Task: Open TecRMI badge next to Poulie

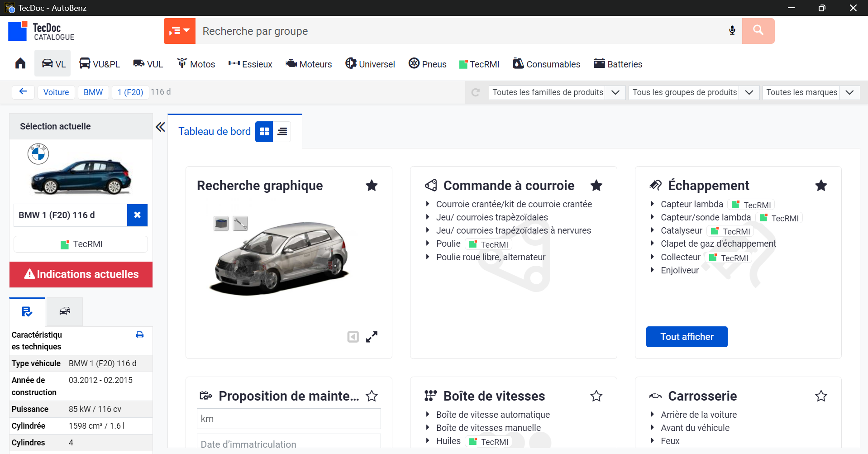Action: tap(489, 244)
